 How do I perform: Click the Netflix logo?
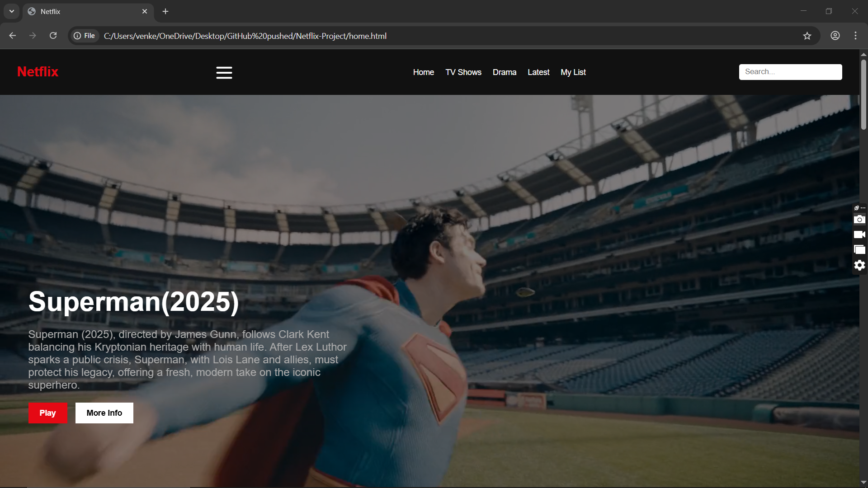(x=38, y=72)
